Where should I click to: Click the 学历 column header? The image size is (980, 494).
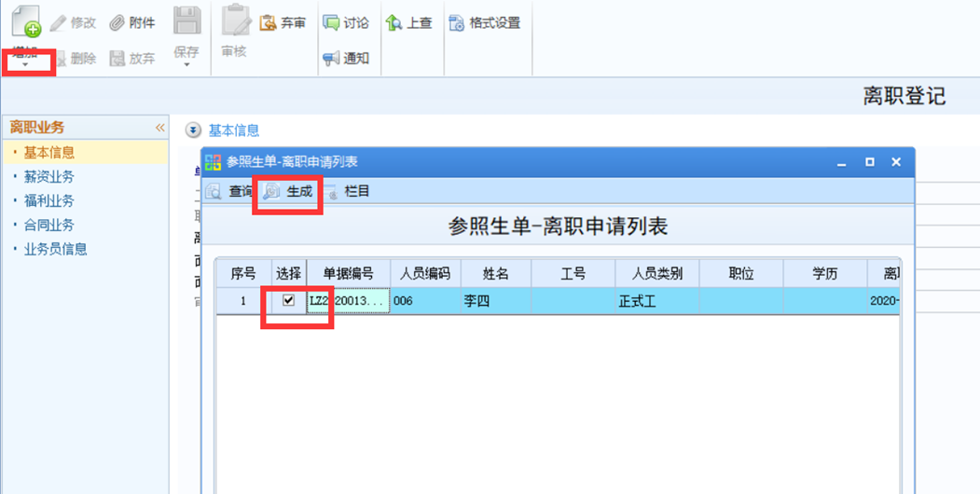[825, 273]
